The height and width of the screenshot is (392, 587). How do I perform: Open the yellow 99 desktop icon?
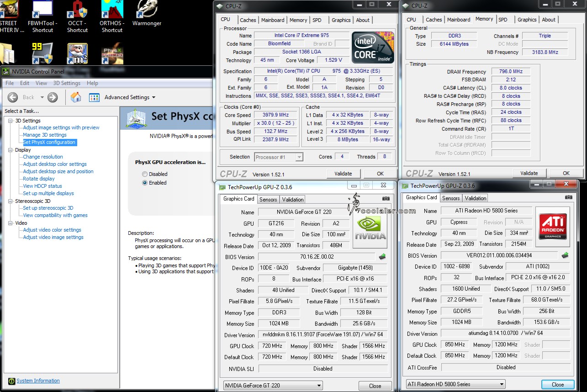(x=42, y=54)
